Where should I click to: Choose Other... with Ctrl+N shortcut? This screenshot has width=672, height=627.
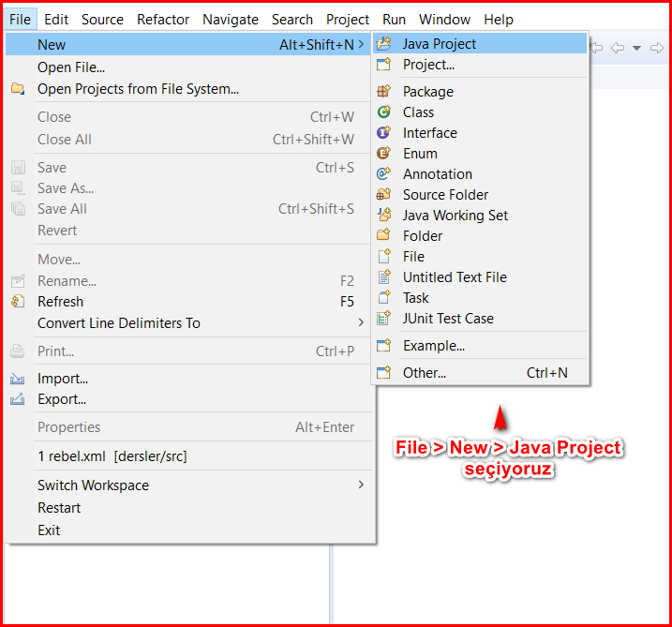click(x=480, y=372)
